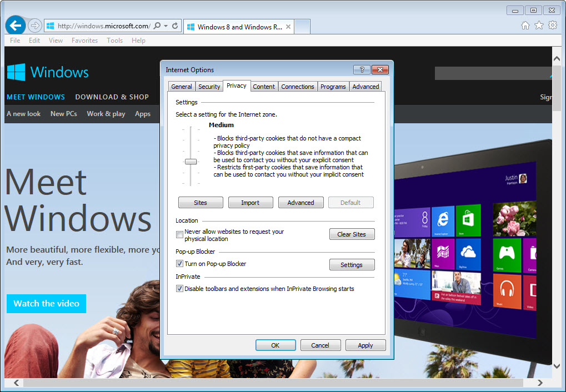Switch to the Advanced tab
The width and height of the screenshot is (566, 392).
(x=365, y=87)
